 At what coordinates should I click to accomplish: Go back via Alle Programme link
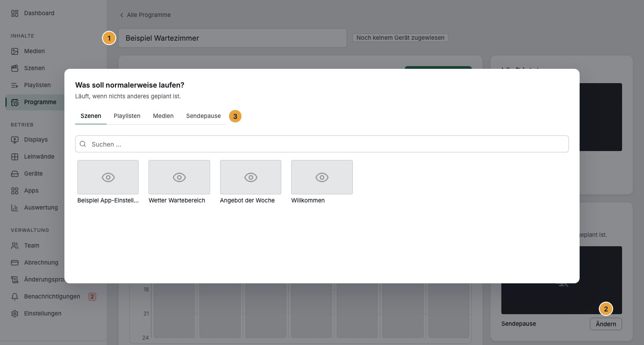(x=145, y=15)
